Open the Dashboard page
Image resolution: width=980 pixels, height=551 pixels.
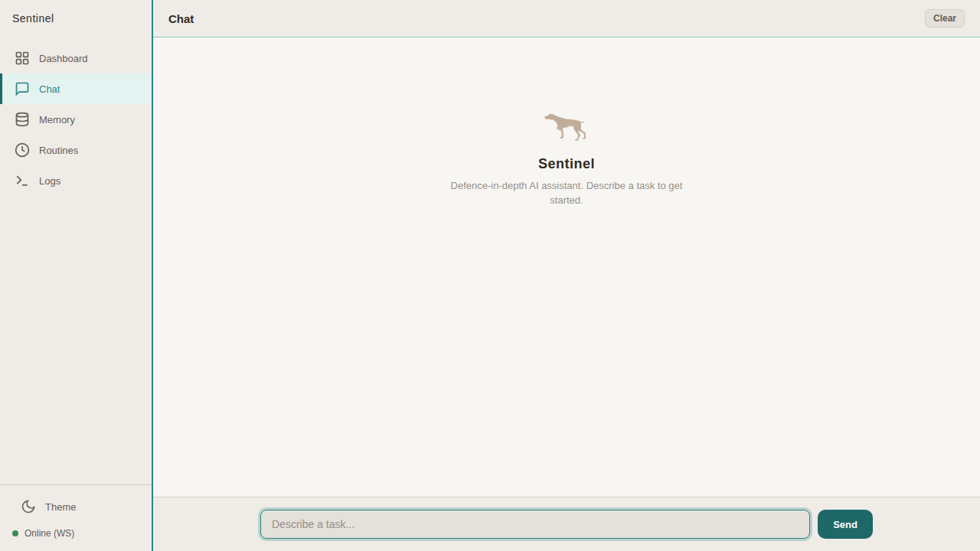(63, 58)
